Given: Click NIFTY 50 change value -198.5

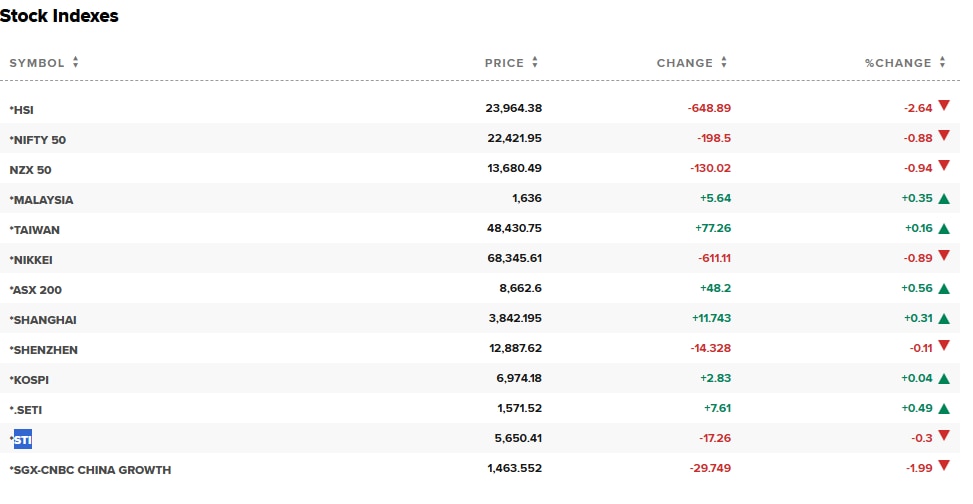Looking at the screenshot, I should (714, 138).
